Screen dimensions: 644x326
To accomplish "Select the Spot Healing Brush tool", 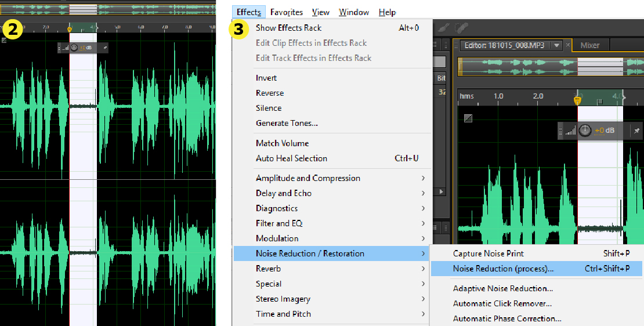I will coord(462,27).
